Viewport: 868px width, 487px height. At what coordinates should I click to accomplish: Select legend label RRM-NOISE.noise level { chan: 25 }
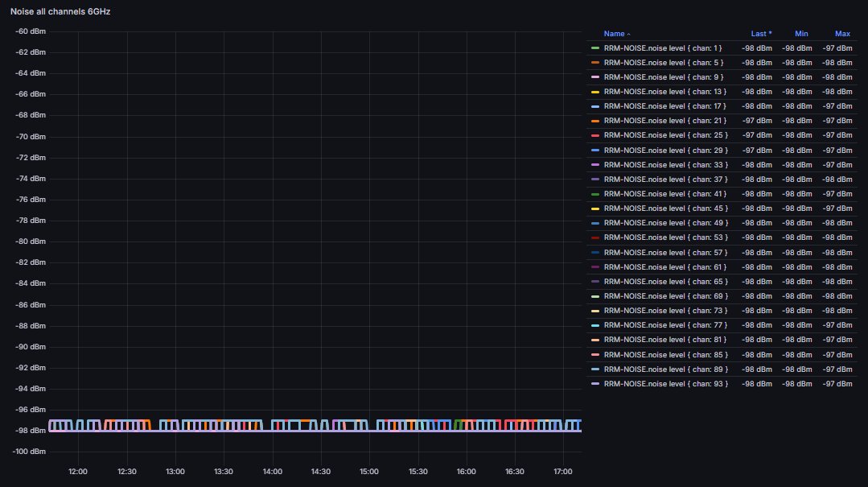point(665,135)
